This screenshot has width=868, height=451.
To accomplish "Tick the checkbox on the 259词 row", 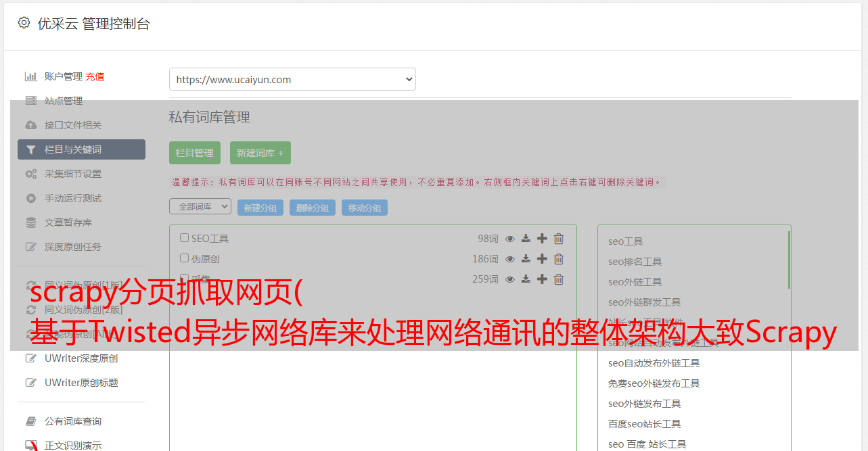I will coord(184,278).
